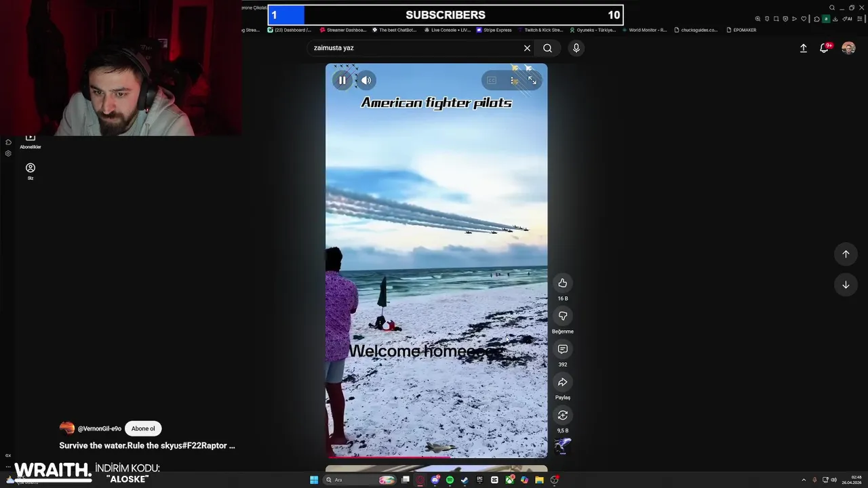Viewport: 868px width, 488px height.
Task: Take a browser snapshot with capture icon
Action: point(776,18)
